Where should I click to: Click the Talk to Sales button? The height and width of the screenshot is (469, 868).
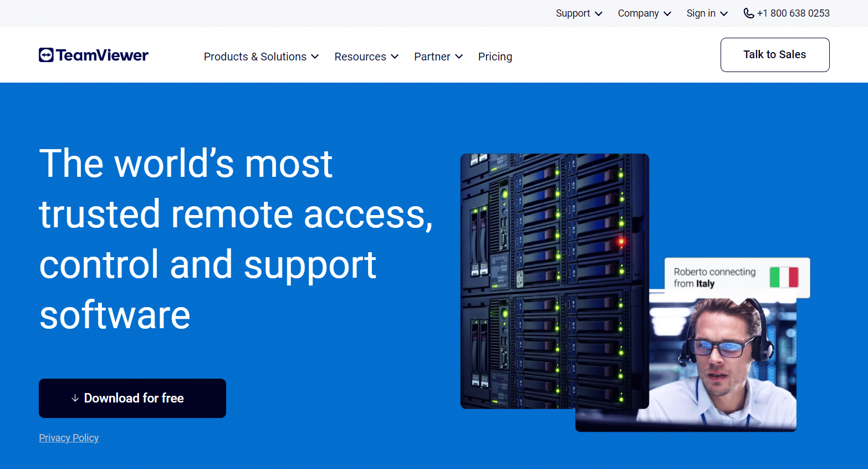pyautogui.click(x=775, y=55)
